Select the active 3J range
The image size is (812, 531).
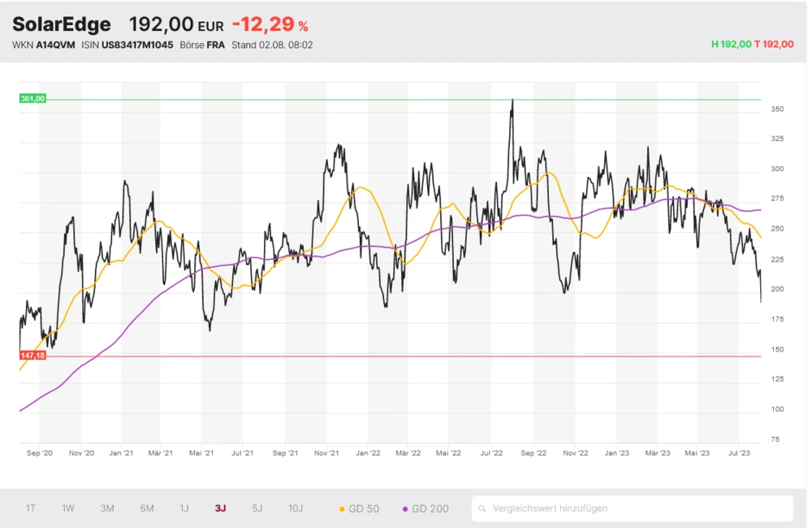tap(221, 509)
